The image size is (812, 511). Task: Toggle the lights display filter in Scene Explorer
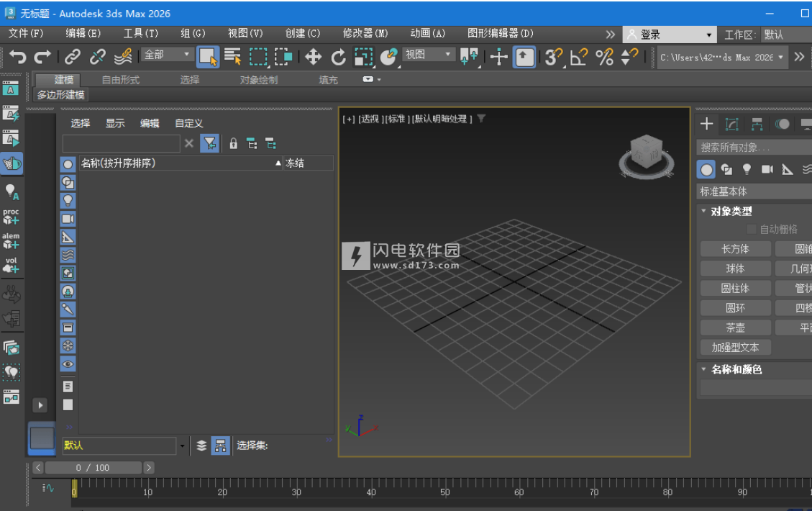tap(68, 201)
